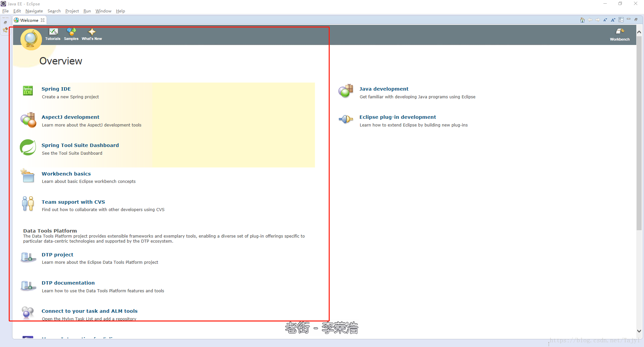
Task: Open the DTP project link
Action: [57, 255]
